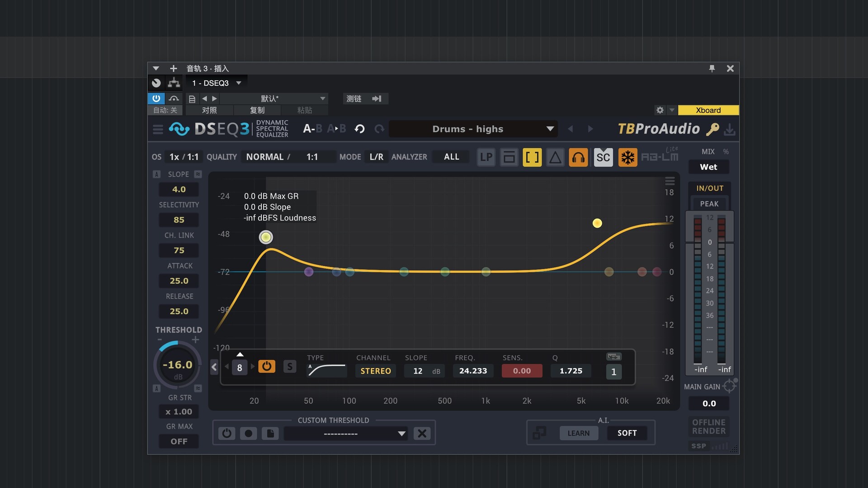Click the download update icon
This screenshot has height=488, width=868.
click(729, 130)
